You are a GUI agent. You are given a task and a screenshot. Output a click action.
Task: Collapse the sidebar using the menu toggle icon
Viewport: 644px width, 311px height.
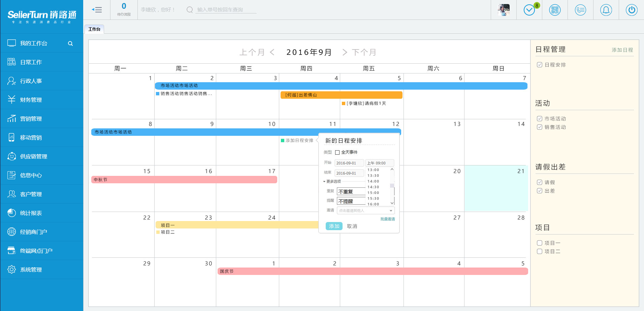97,10
